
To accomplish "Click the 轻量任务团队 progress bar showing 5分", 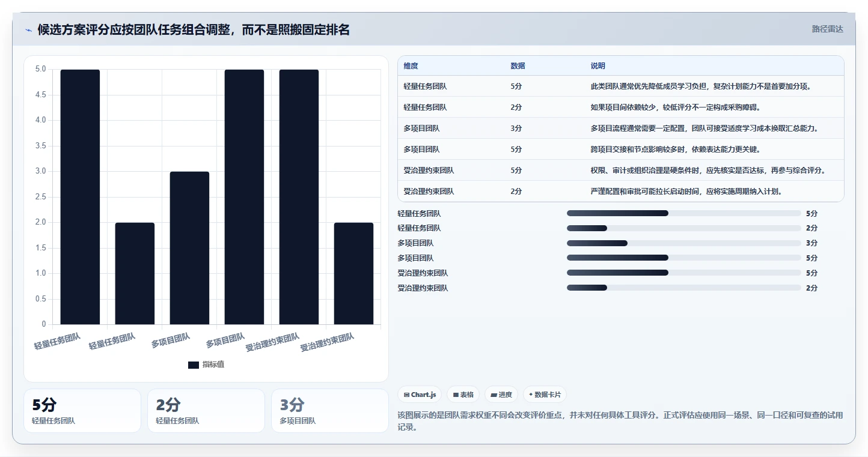I will [x=683, y=213].
